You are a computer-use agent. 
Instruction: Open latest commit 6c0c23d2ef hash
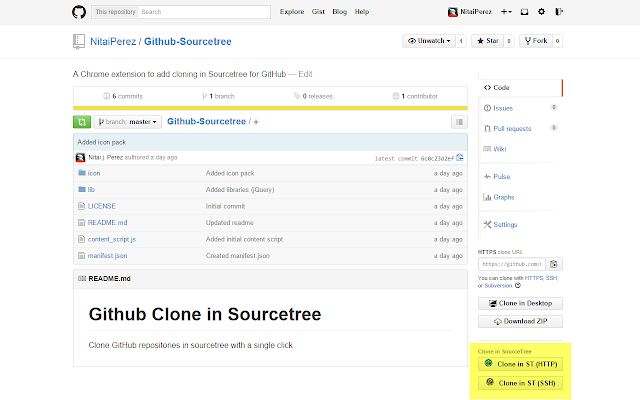[x=437, y=158]
